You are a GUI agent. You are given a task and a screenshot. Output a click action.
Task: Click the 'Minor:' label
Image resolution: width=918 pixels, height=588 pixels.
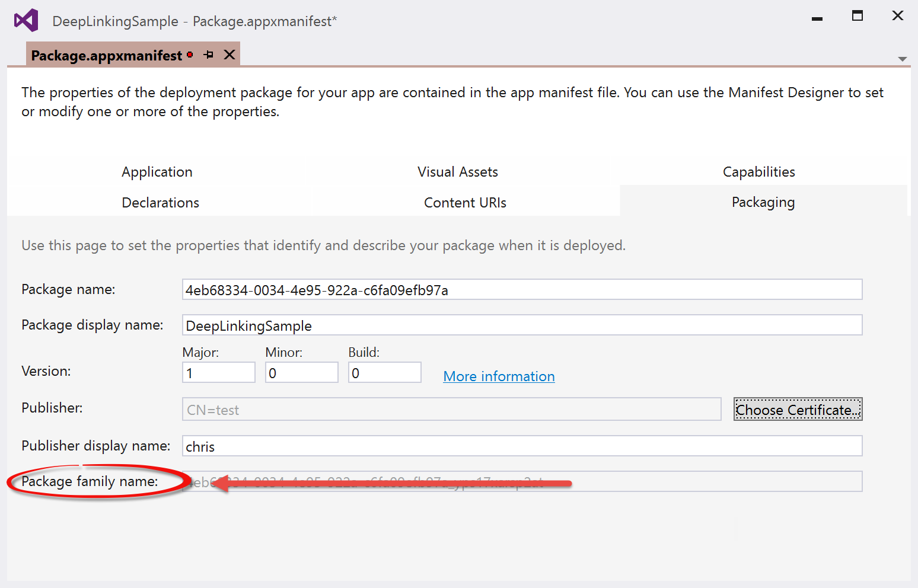(284, 352)
